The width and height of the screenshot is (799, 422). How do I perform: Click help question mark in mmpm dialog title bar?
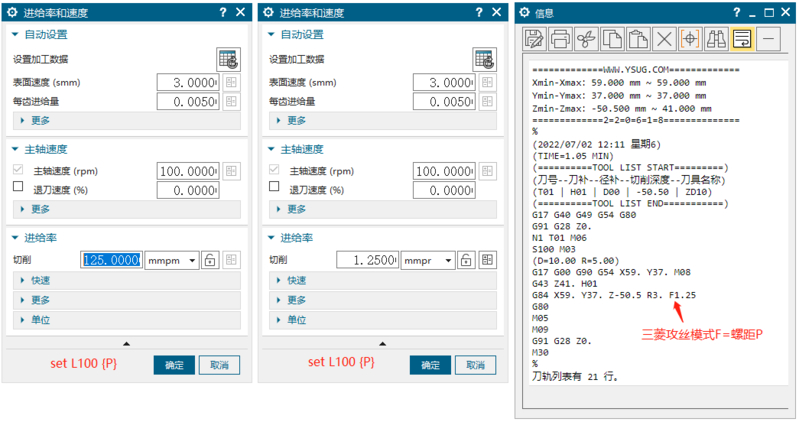pos(223,12)
